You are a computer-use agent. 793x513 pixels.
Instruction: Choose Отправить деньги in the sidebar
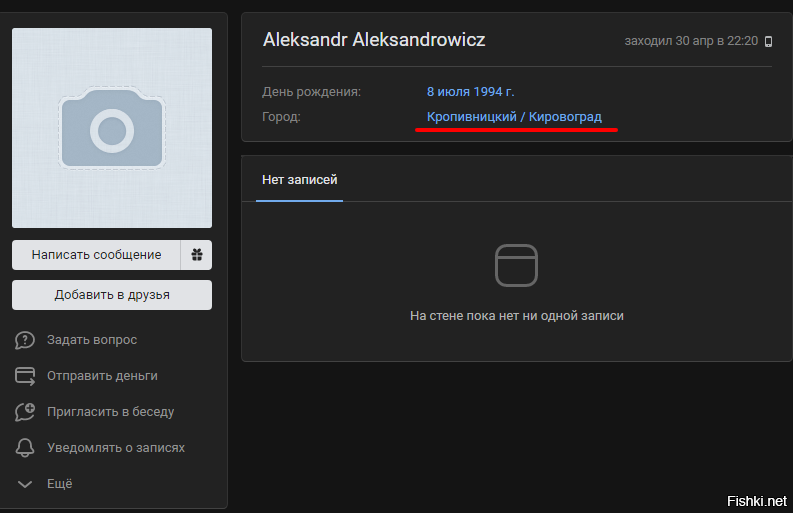102,376
